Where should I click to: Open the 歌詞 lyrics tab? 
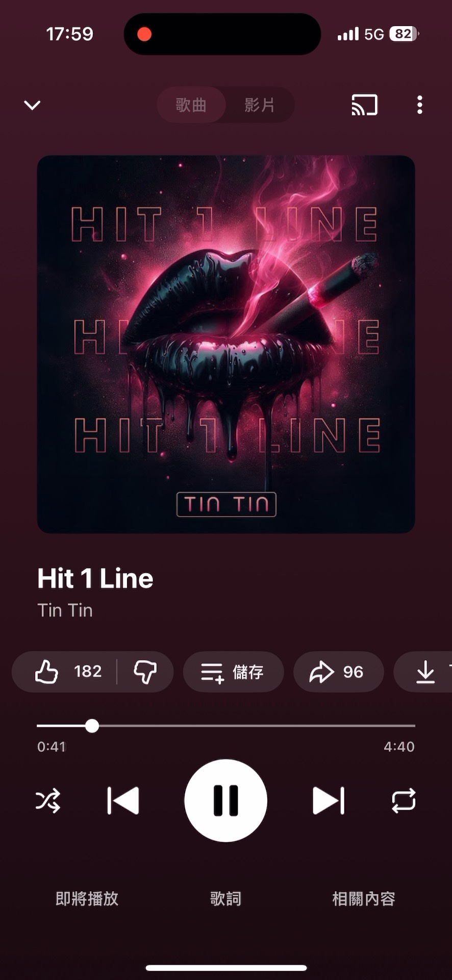(x=225, y=899)
